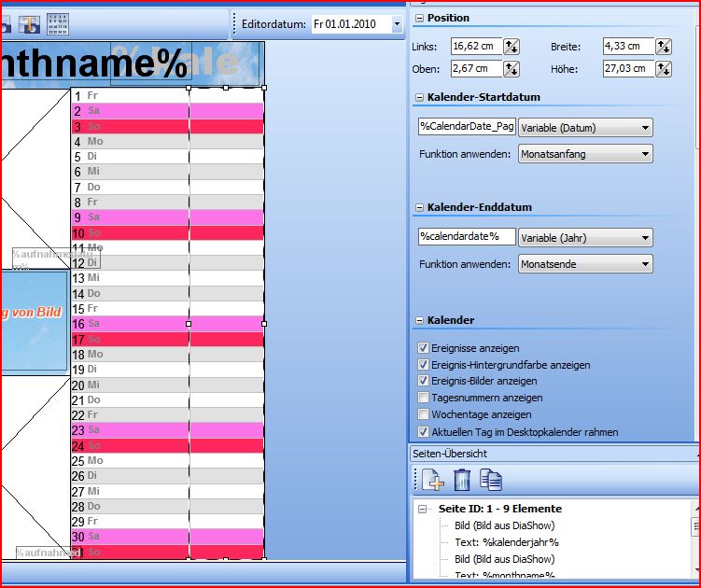
Task: Collapse the Kalender-Startdatum section
Action: (x=419, y=97)
